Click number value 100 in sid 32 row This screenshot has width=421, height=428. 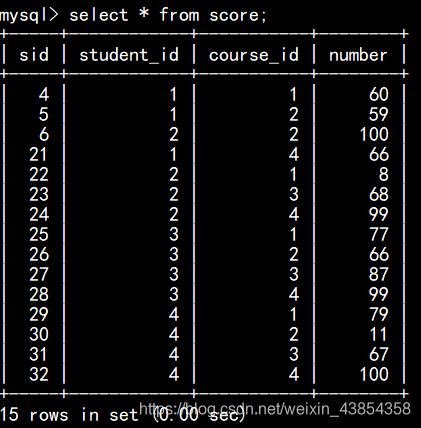(374, 374)
